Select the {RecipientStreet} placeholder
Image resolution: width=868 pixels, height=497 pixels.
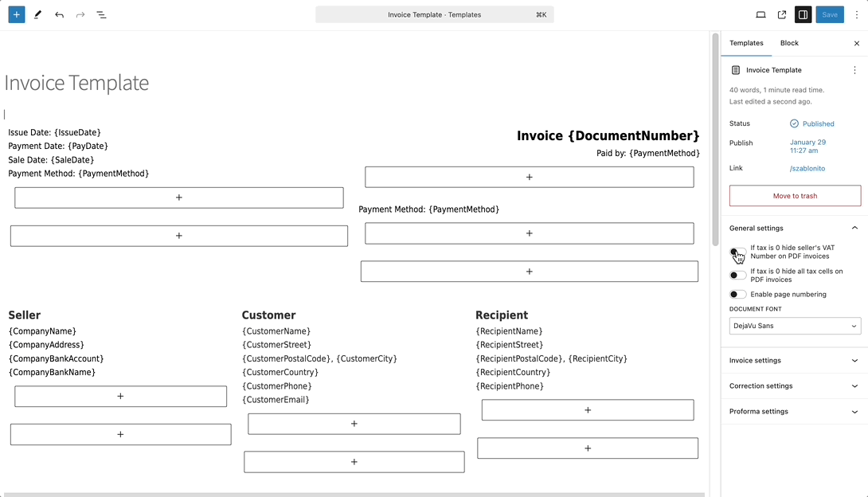click(x=510, y=345)
